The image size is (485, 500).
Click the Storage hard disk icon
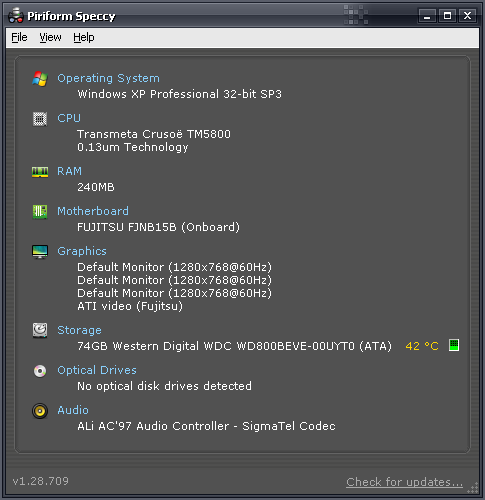click(x=40, y=330)
